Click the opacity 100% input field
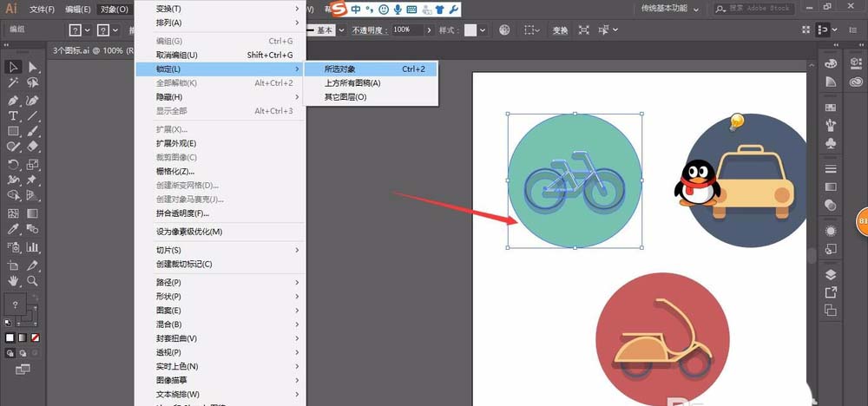The height and width of the screenshot is (406, 868). [407, 30]
